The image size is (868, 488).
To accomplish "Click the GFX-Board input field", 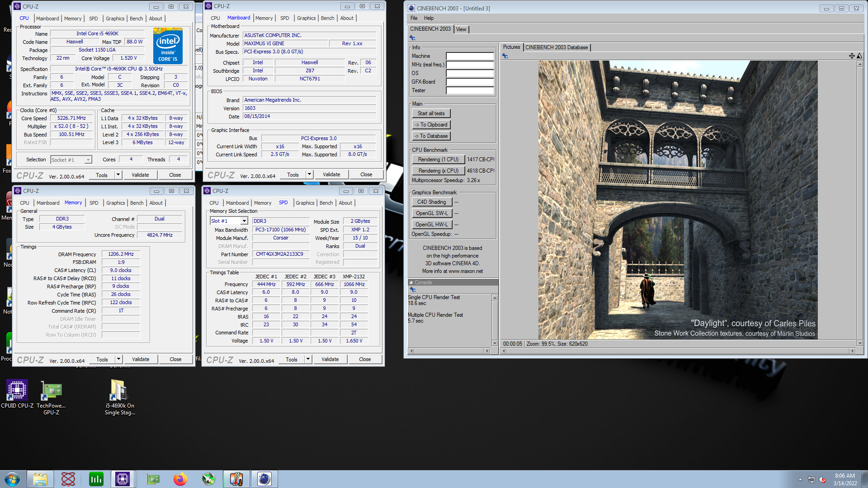I will coord(470,82).
